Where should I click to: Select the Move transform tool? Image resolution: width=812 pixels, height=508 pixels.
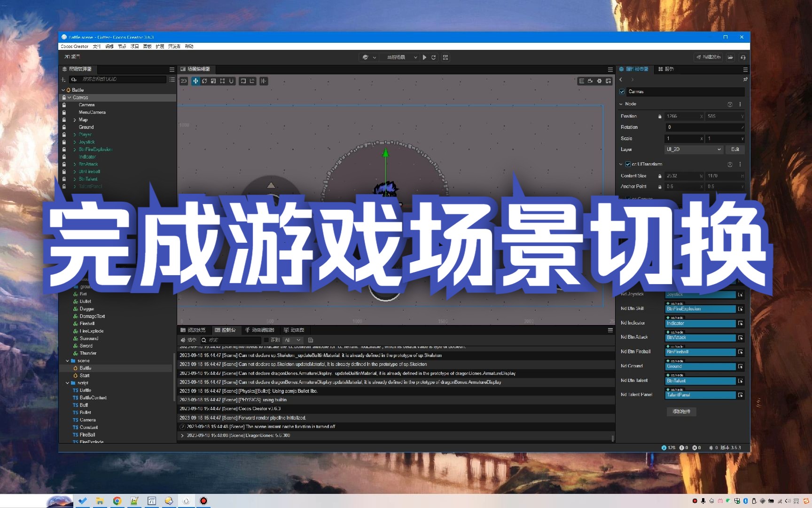pyautogui.click(x=196, y=81)
